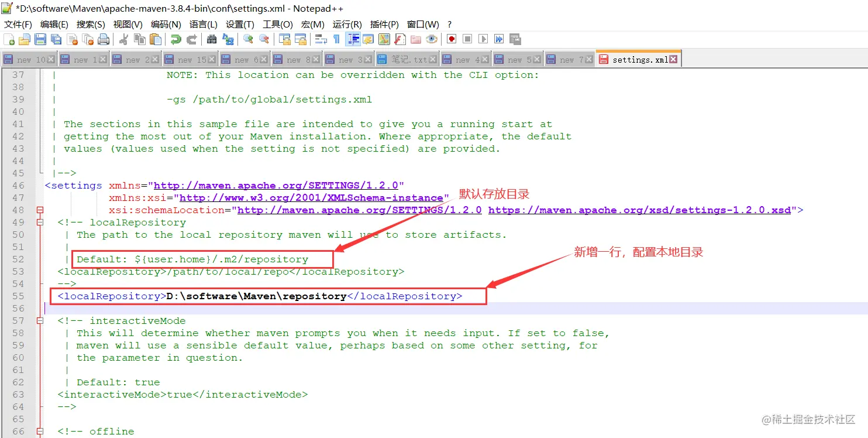This screenshot has height=438, width=868.
Task: Open the user-defined language dialog icon
Action: [x=368, y=39]
